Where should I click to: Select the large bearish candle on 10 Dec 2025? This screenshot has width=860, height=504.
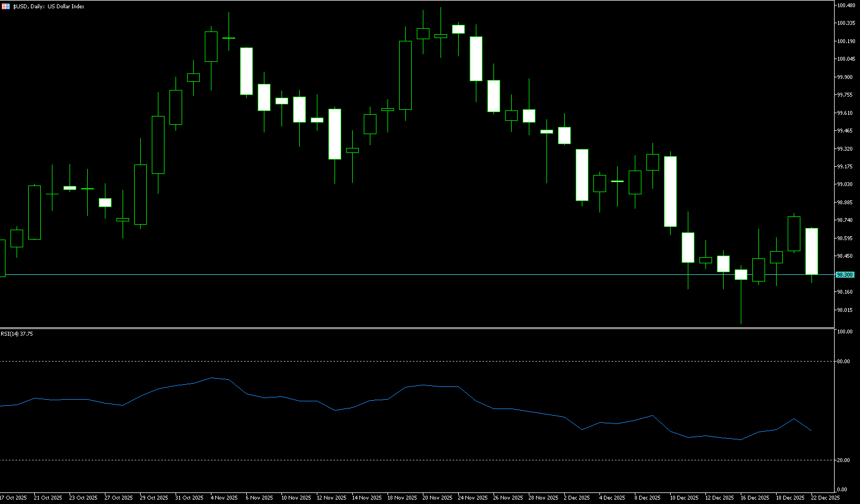tap(670, 192)
